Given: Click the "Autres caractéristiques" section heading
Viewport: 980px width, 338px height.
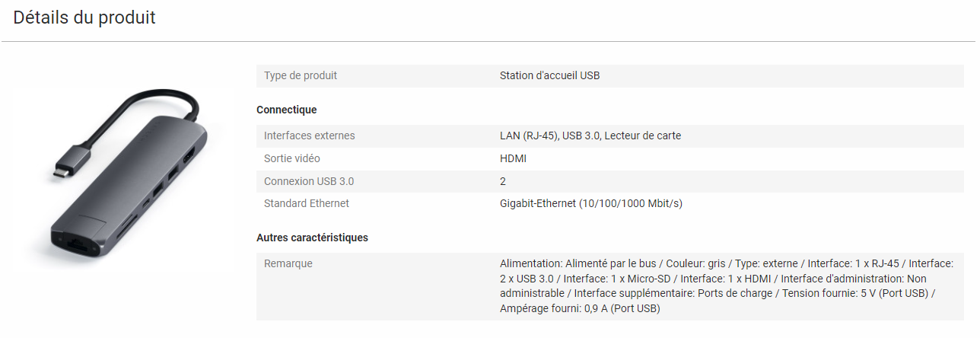Looking at the screenshot, I should click(x=312, y=238).
